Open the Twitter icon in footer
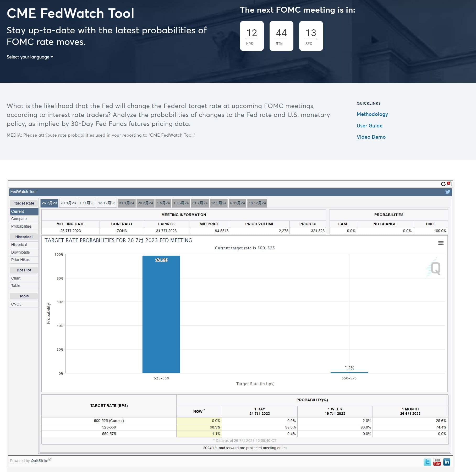The height and width of the screenshot is (472, 476). (x=427, y=462)
